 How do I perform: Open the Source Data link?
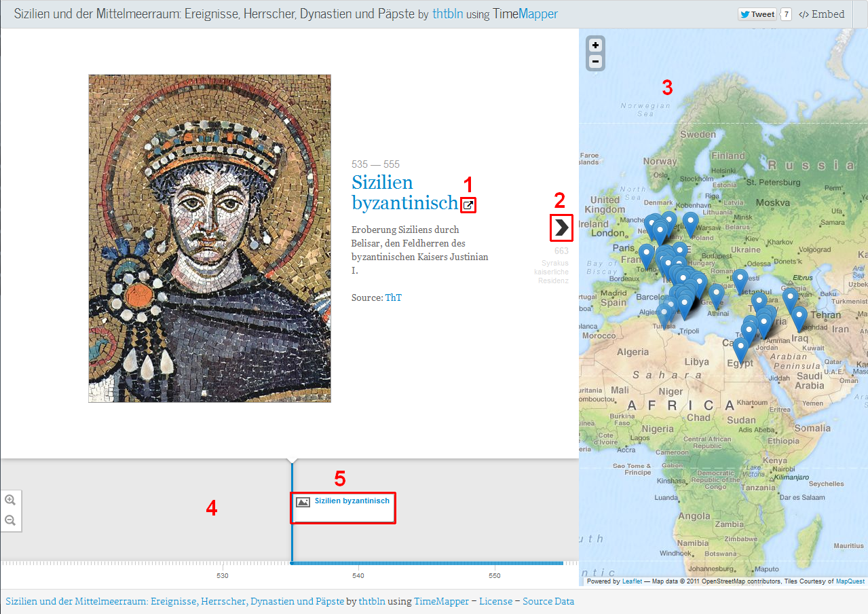click(548, 601)
